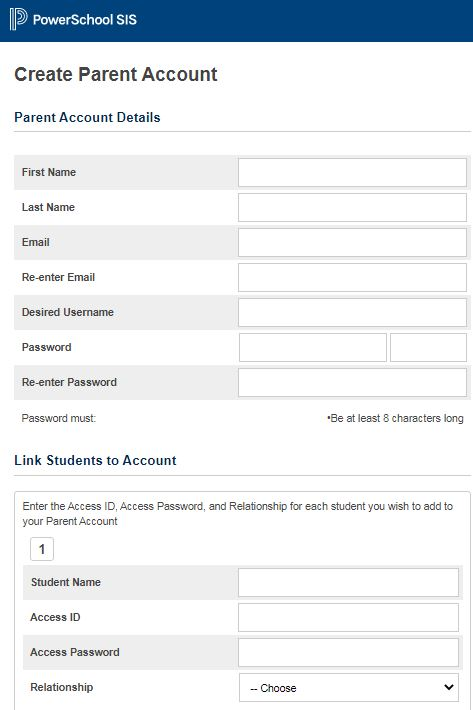Focus the First Name field
Viewport: 473px width, 710px height.
[352, 172]
